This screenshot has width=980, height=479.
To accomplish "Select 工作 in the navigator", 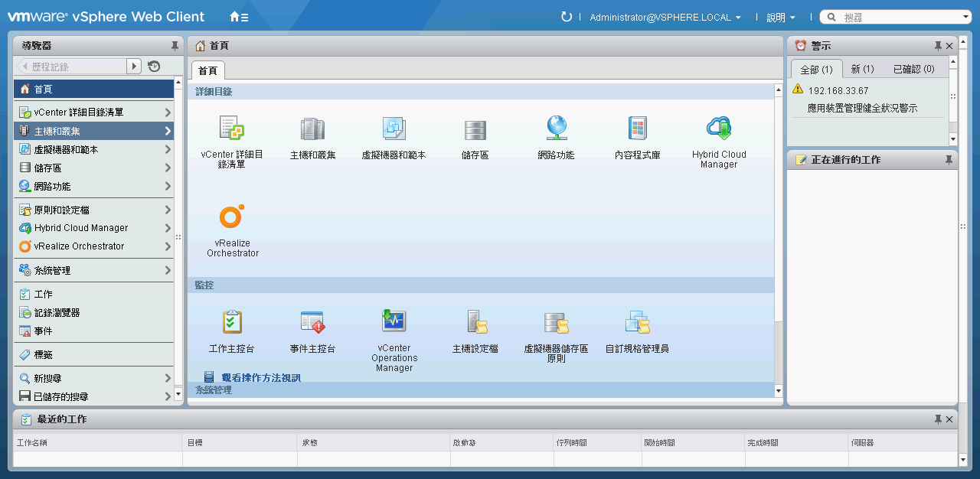I will [93, 294].
